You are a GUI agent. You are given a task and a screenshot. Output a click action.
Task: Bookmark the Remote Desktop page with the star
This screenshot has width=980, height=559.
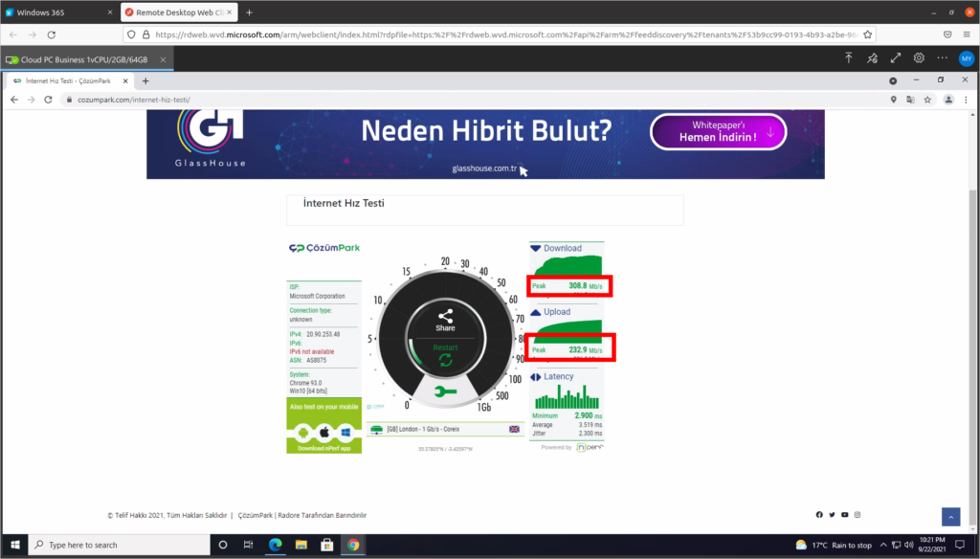[x=867, y=34]
